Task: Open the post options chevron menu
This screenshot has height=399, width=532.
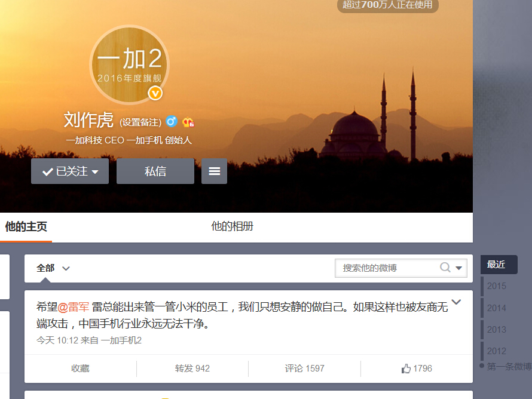Action: tap(456, 302)
